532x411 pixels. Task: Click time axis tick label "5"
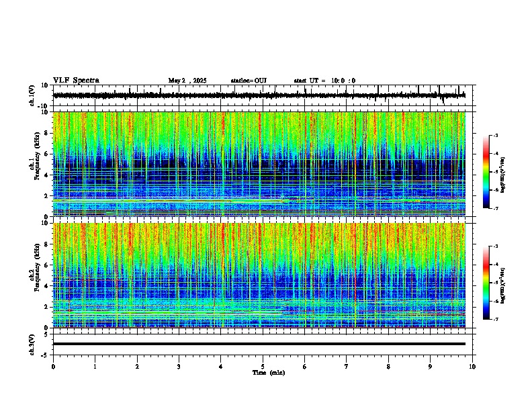263,367
